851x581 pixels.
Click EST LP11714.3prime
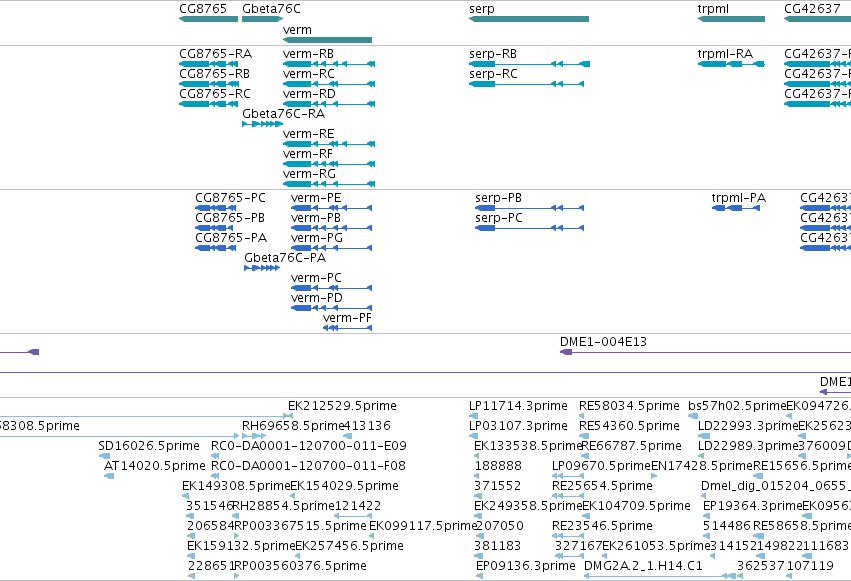tap(518, 406)
